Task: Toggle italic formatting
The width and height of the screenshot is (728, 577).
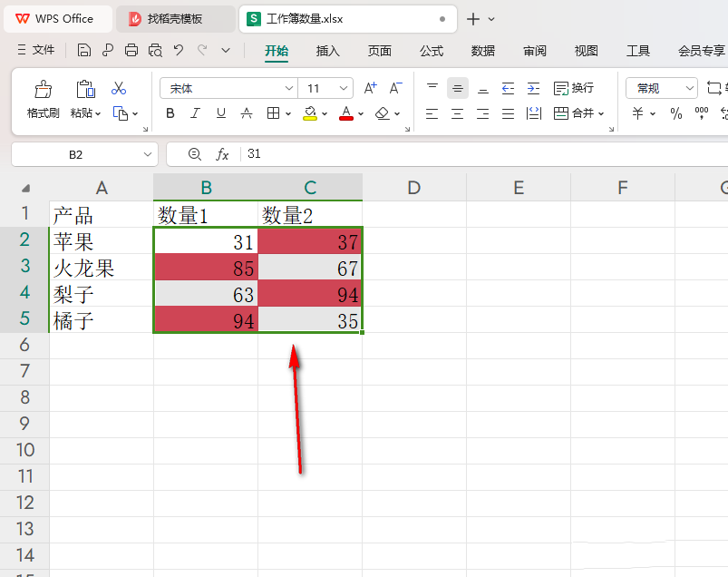Action: coord(196,113)
